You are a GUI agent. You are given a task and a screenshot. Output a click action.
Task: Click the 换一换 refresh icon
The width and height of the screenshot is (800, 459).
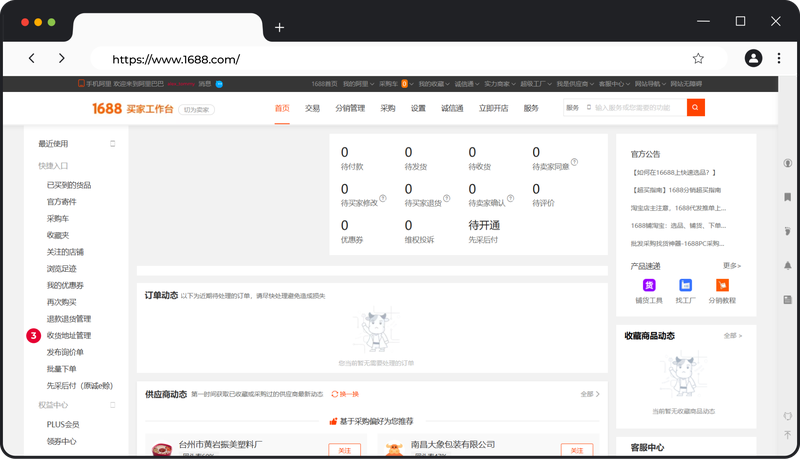[x=336, y=394]
